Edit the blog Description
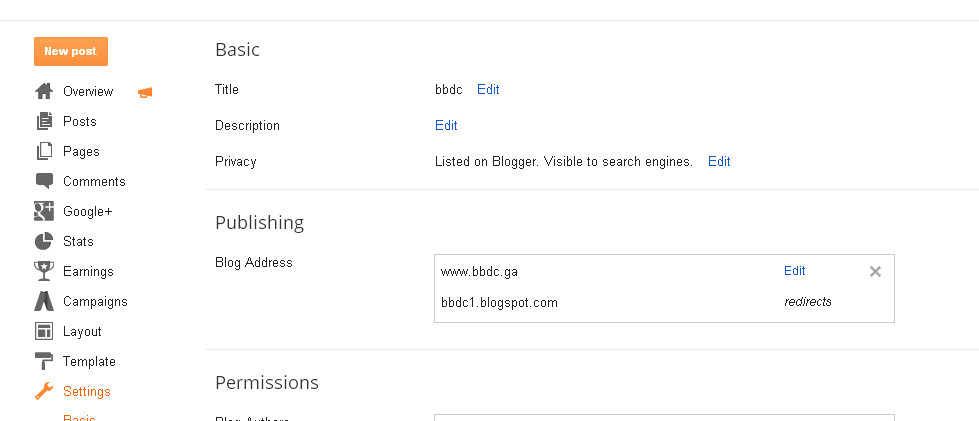This screenshot has width=979, height=421. point(446,126)
